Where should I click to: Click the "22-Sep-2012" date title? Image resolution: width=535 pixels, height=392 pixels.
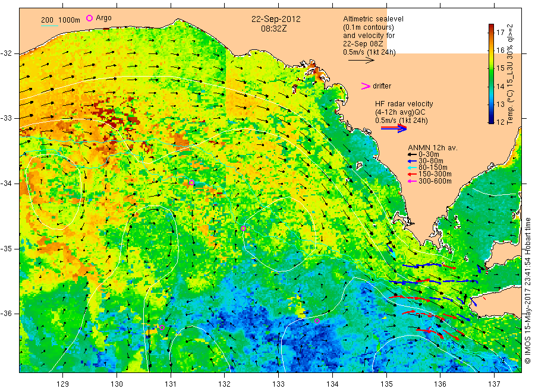276,19
